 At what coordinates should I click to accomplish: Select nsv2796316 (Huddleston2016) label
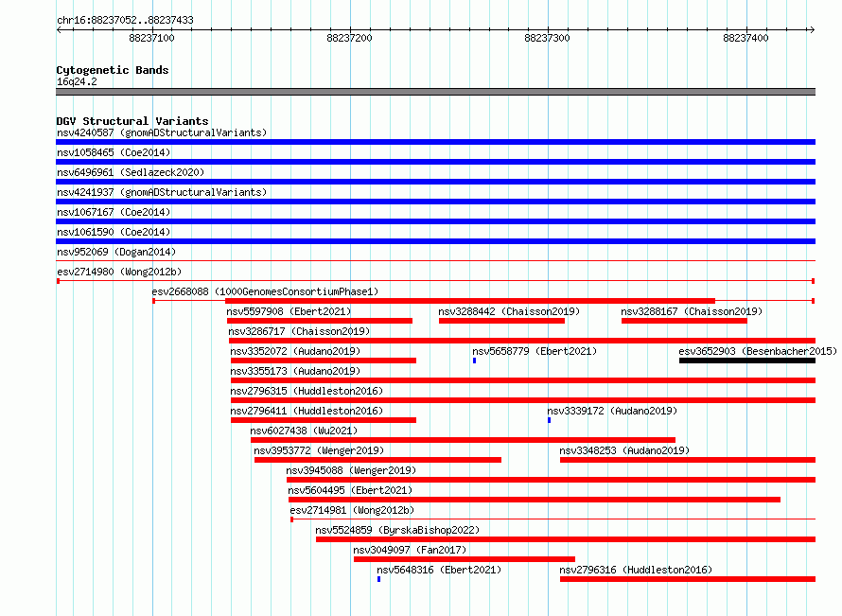click(636, 570)
